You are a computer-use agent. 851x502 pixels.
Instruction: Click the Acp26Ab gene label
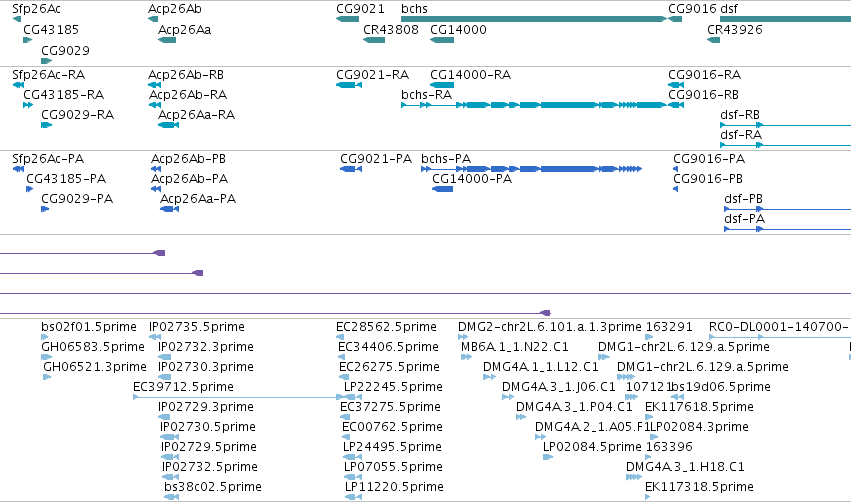[175, 9]
